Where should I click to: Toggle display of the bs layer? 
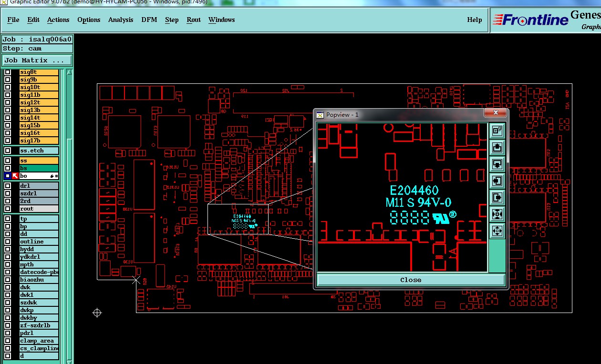8,168
